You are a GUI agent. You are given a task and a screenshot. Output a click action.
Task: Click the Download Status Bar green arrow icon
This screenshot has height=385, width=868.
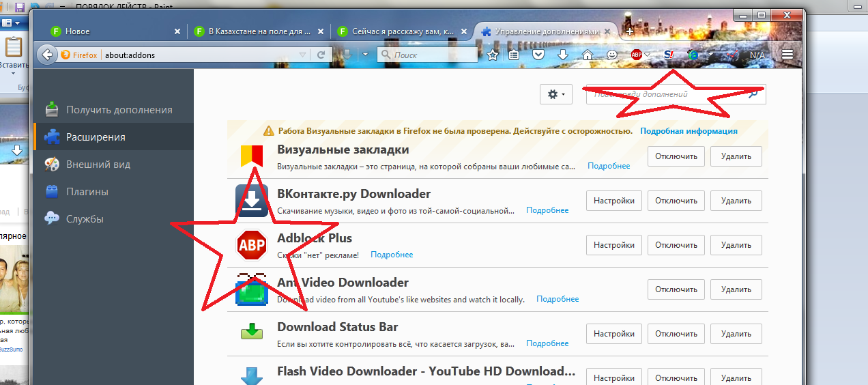[x=252, y=333]
